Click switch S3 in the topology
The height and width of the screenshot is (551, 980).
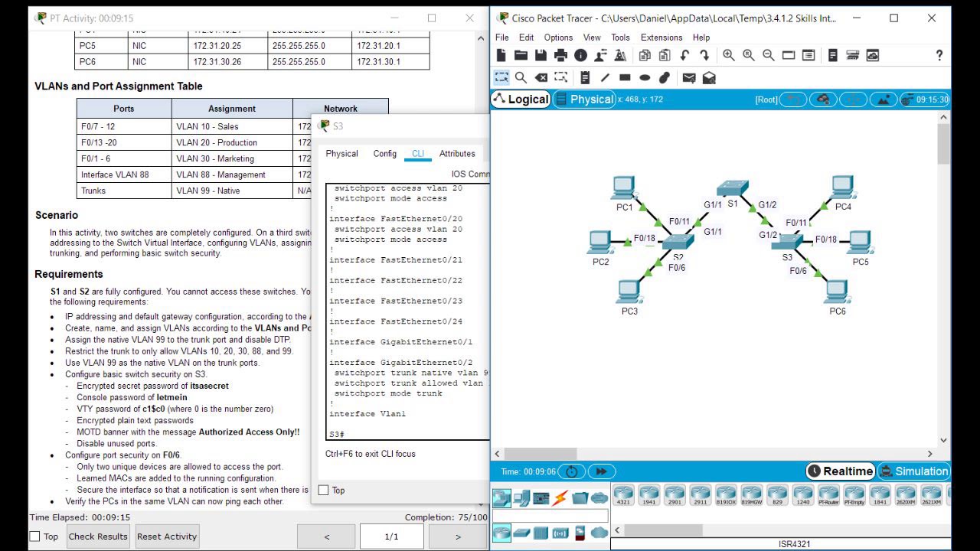[788, 242]
